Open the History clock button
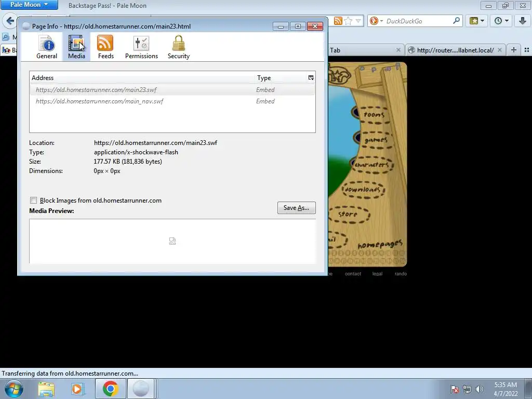532x399 pixels. pos(501,21)
